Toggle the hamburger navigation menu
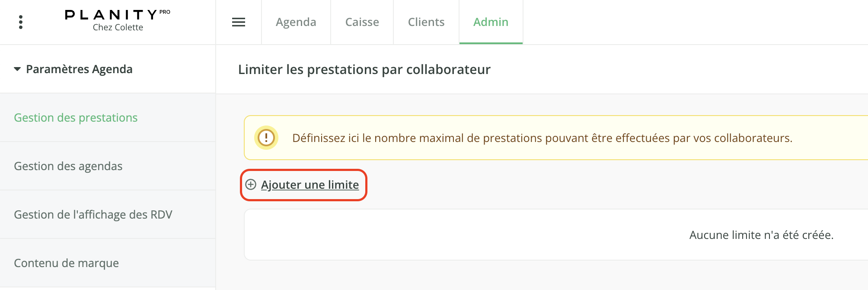 [239, 22]
